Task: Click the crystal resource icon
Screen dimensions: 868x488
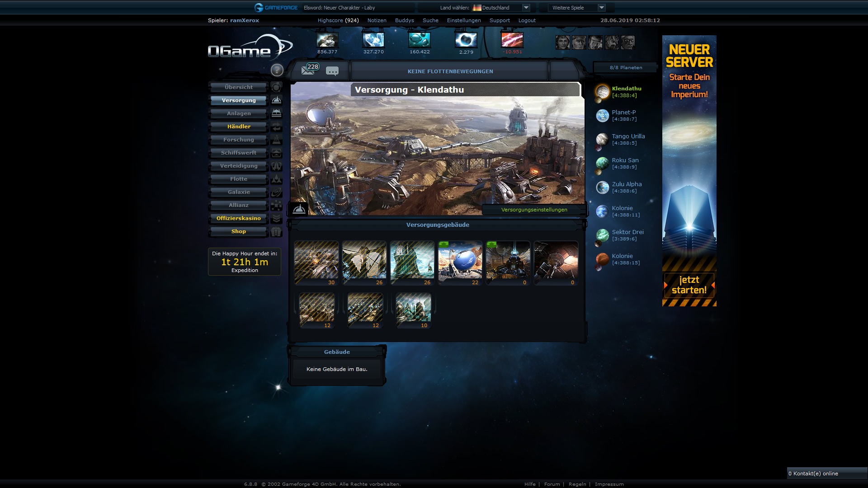Action: (373, 40)
